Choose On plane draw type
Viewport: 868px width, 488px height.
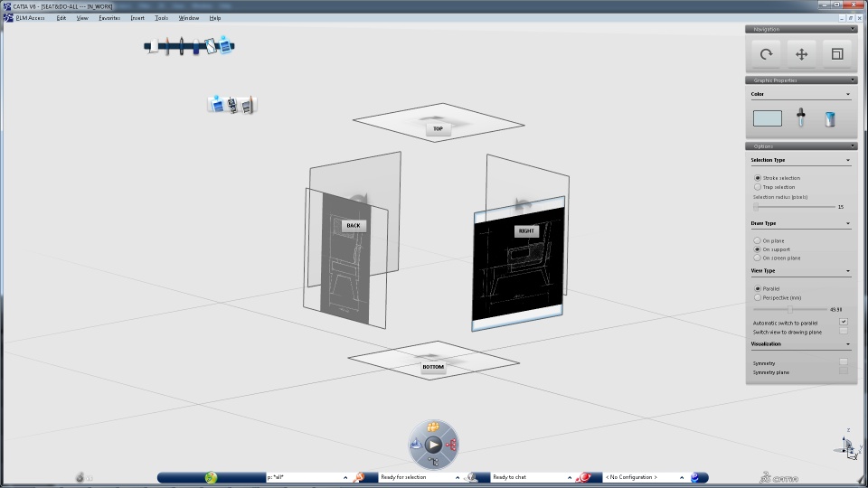click(x=758, y=240)
